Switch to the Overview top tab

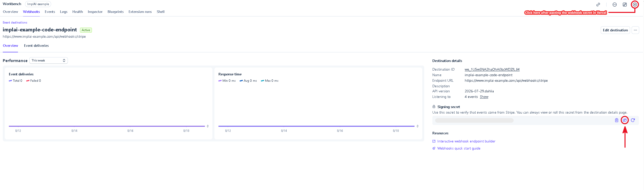tap(10, 12)
